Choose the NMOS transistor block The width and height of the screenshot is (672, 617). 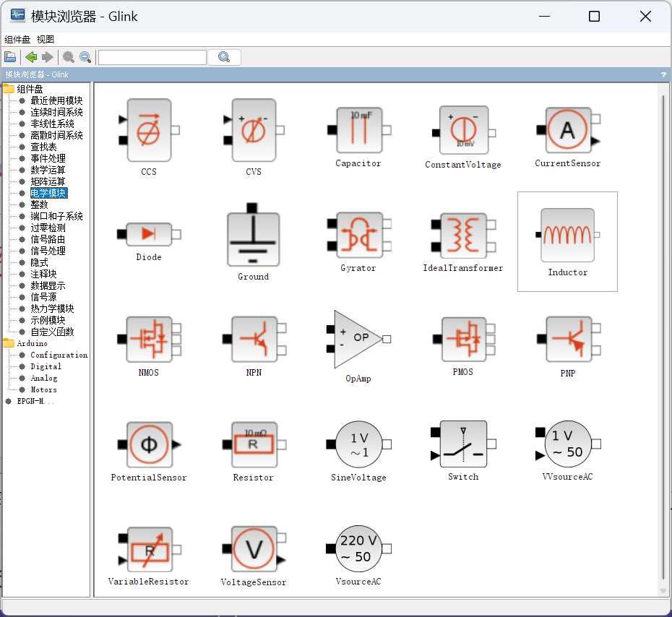point(148,337)
